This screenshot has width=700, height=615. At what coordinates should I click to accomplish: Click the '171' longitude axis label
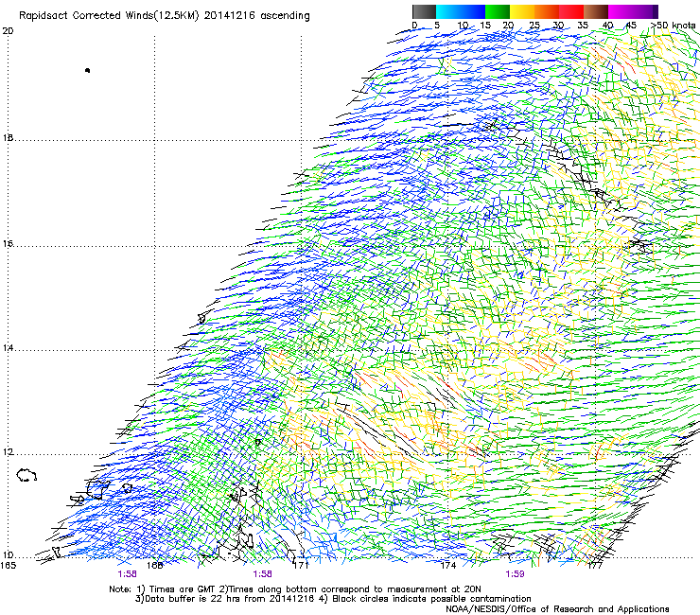pos(301,566)
